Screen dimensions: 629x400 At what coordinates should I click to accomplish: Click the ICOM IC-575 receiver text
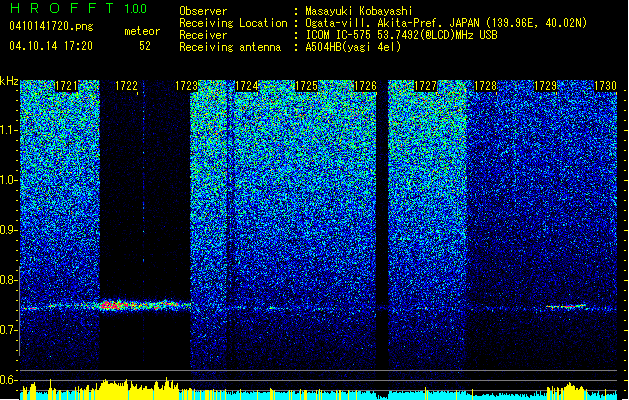pos(401,35)
